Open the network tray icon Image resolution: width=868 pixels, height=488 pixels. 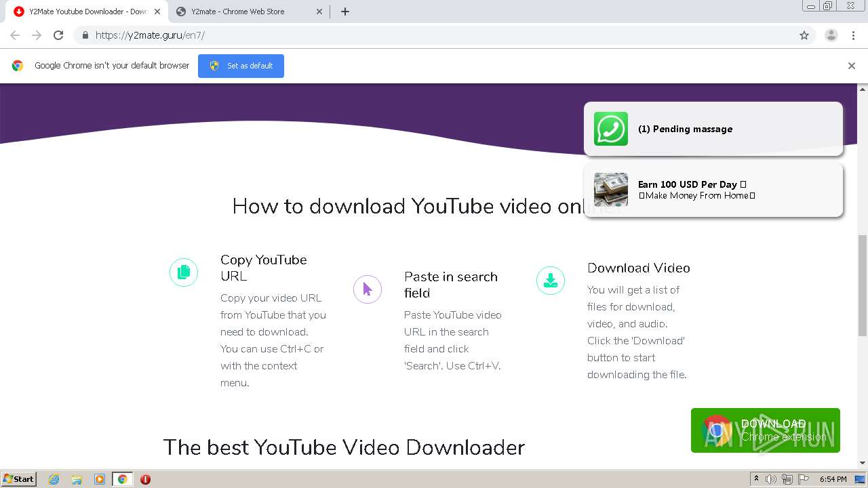[x=787, y=479]
